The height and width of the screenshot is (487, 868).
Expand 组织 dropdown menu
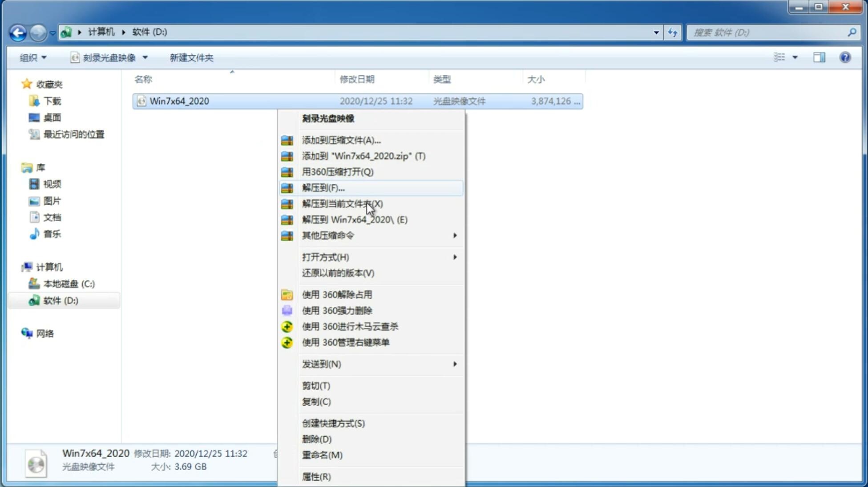tap(33, 57)
